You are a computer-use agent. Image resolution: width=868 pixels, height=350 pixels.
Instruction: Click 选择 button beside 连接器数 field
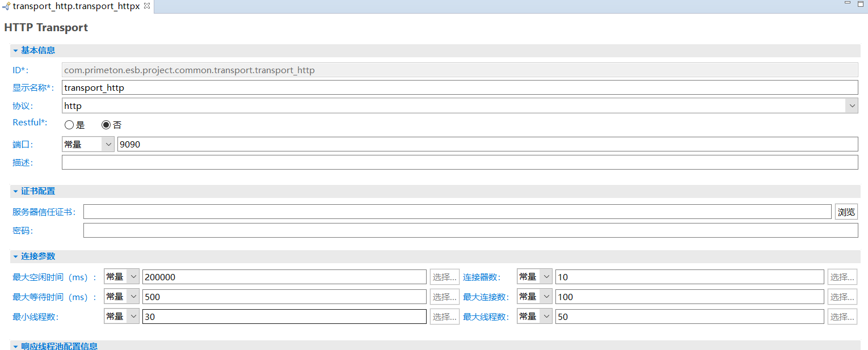[x=842, y=277]
